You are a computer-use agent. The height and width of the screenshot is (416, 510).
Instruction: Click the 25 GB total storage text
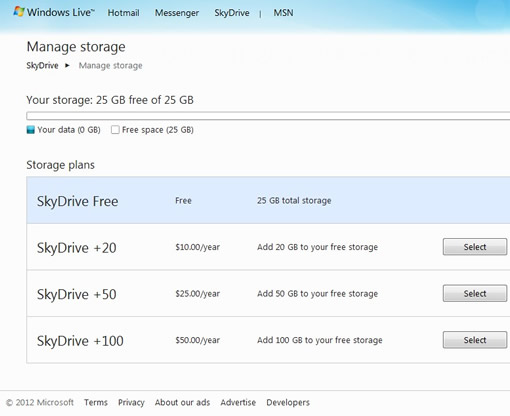tap(294, 201)
